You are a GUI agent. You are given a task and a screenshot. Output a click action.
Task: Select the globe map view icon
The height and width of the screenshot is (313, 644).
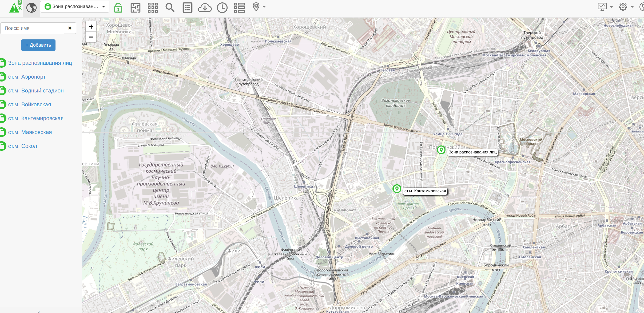(x=31, y=8)
